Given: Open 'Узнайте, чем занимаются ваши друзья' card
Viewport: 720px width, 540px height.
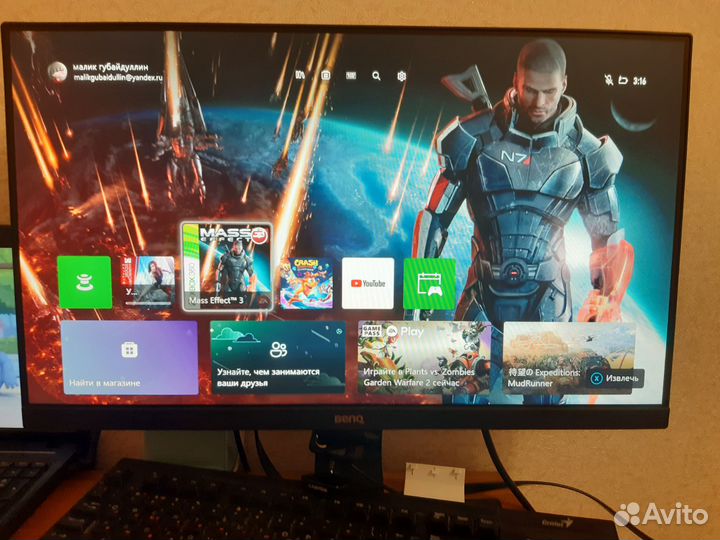Looking at the screenshot, I should (278, 357).
